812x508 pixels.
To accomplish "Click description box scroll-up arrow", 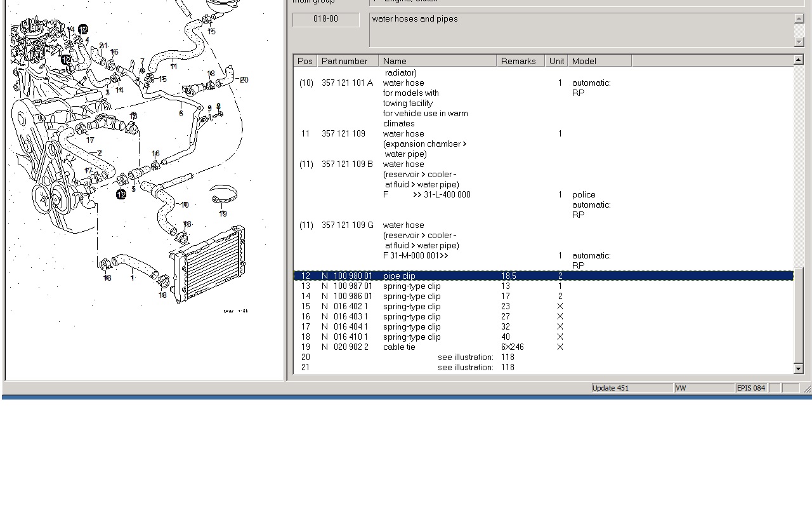I will tap(799, 18).
